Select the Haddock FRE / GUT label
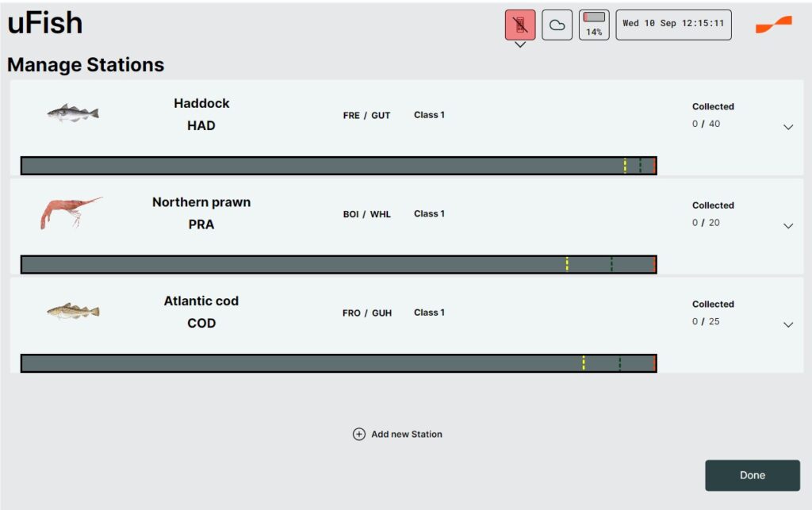The width and height of the screenshot is (812, 510). (366, 115)
